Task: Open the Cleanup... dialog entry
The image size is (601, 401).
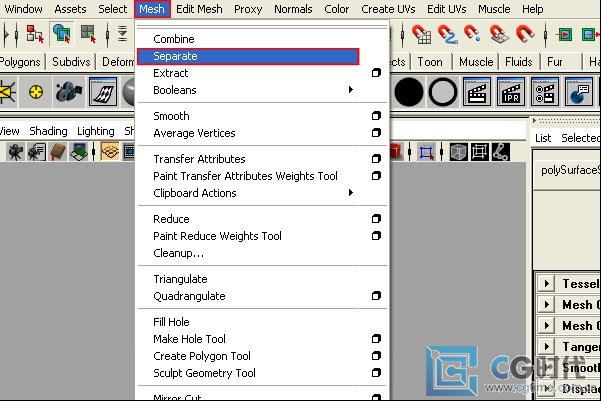Action: coord(179,253)
